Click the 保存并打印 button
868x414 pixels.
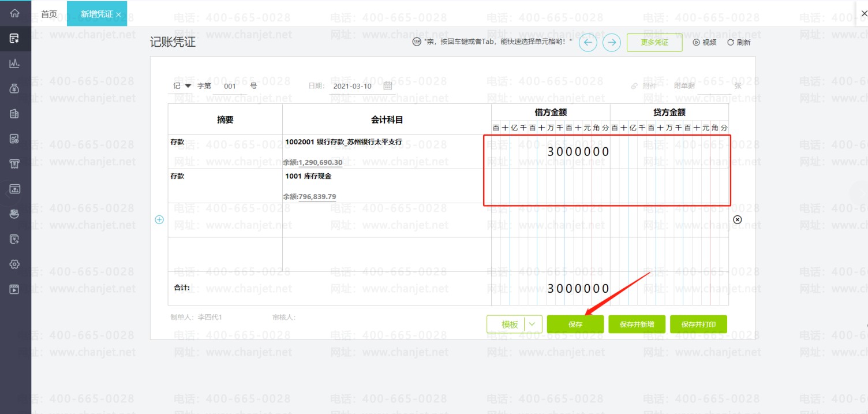pos(698,325)
